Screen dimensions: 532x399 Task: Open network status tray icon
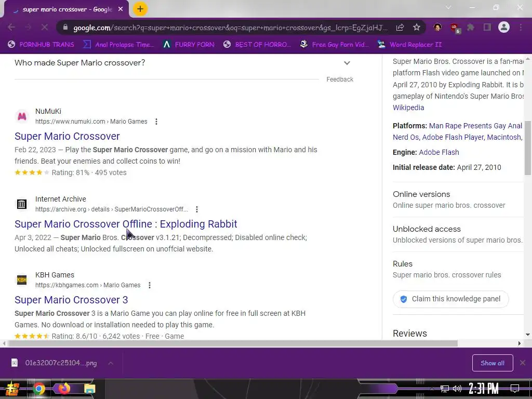(x=445, y=389)
